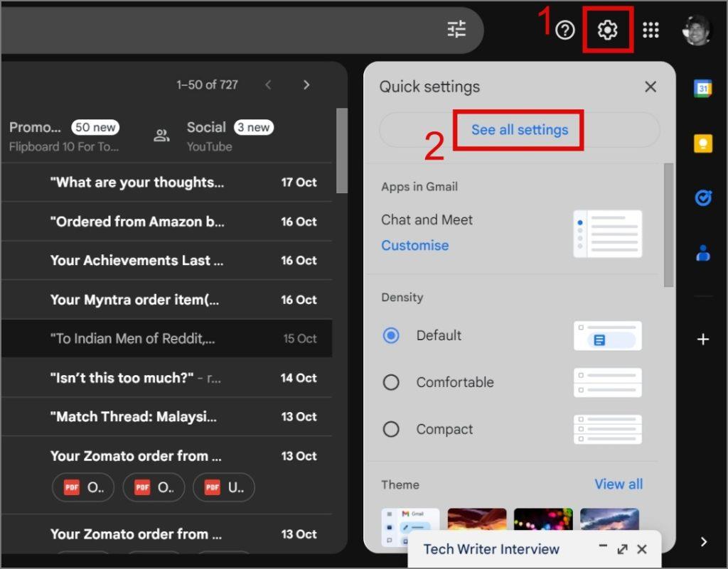Image resolution: width=728 pixels, height=569 pixels.
Task: Click the Compact density preview thumbnail
Action: click(608, 429)
